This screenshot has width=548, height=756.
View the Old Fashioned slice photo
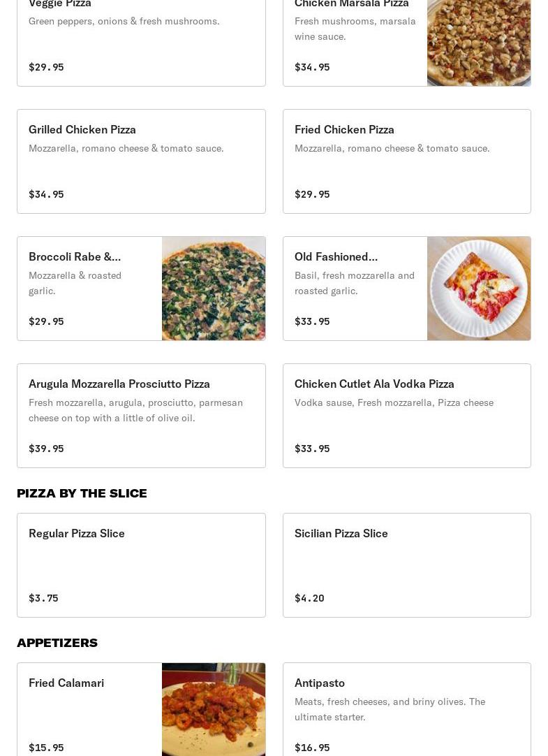(479, 289)
